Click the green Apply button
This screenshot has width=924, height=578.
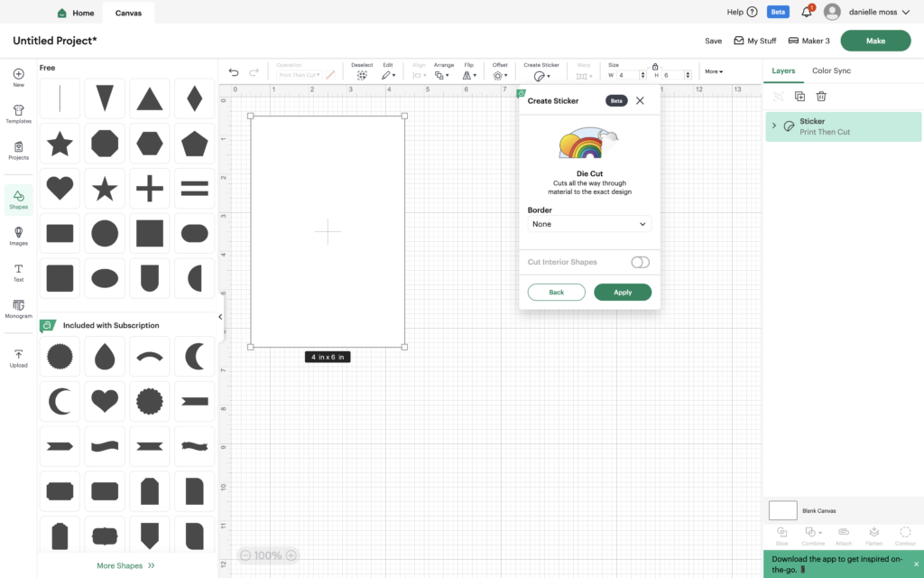tap(623, 293)
